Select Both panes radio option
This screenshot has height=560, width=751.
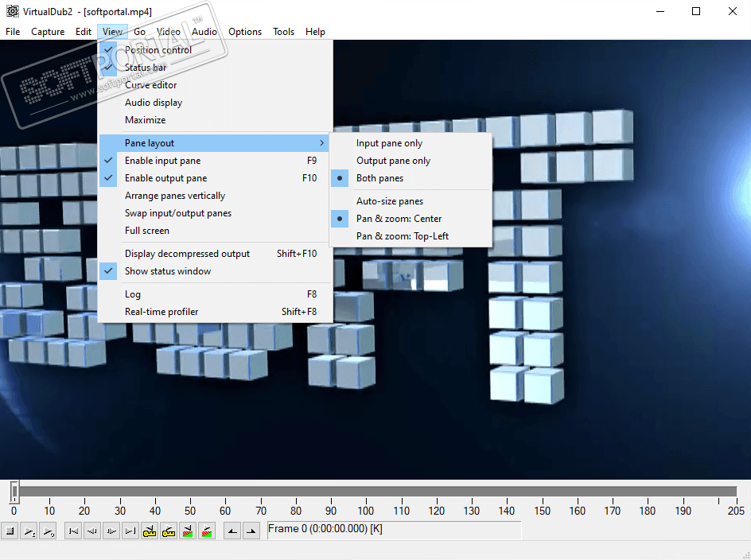411,178
